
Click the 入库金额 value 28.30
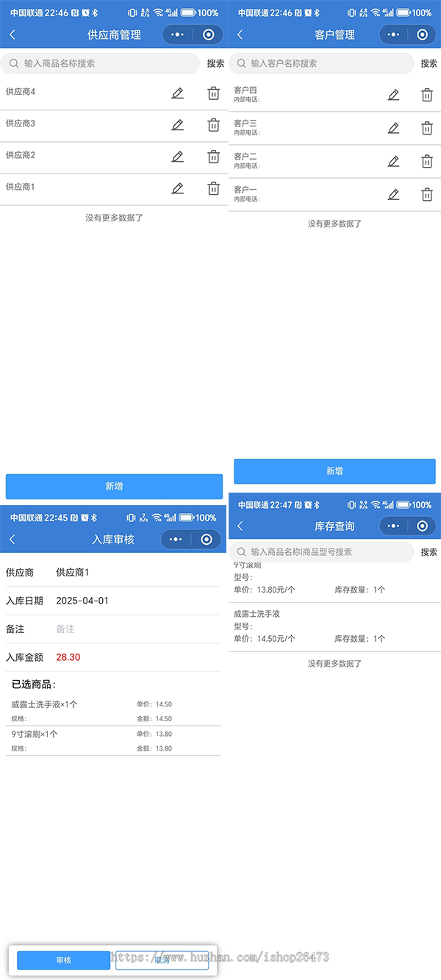click(68, 657)
